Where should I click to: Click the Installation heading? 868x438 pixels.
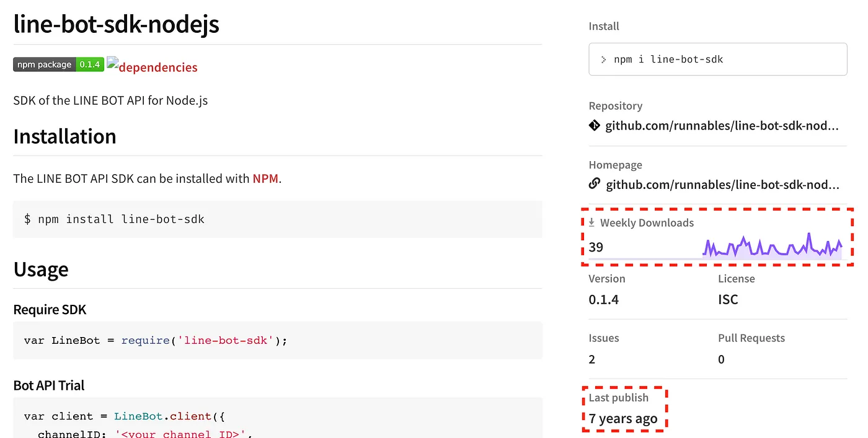tap(64, 136)
